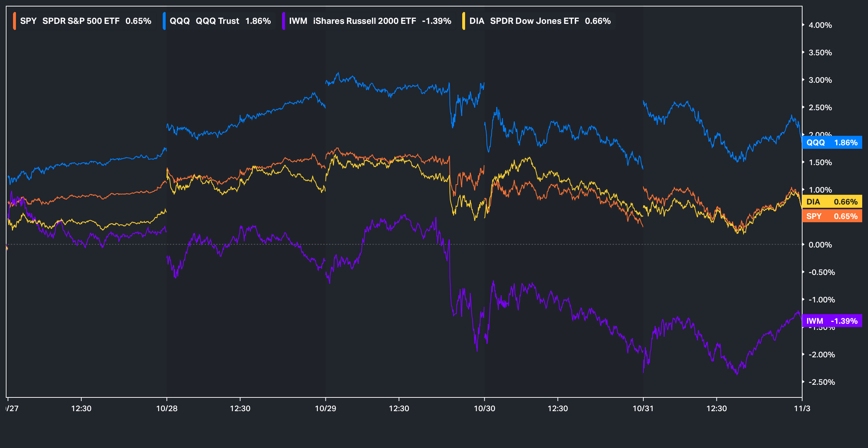Click the 10/28 date label on the time axis
Viewport: 868px width, 448px height.
(167, 409)
